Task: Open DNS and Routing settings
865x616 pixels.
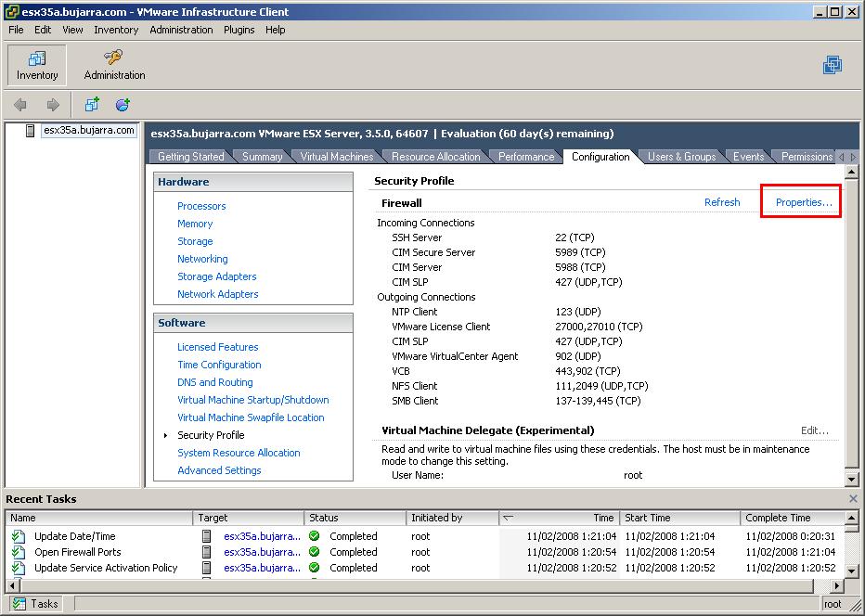Action: (x=215, y=383)
